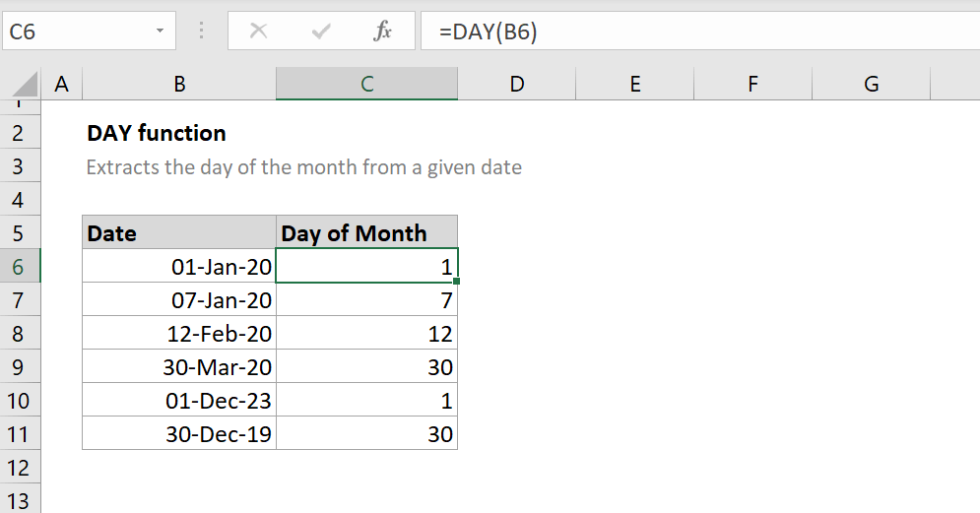This screenshot has width=980, height=513.
Task: Click the 'Day of Month' header cell
Action: pyautogui.click(x=366, y=233)
